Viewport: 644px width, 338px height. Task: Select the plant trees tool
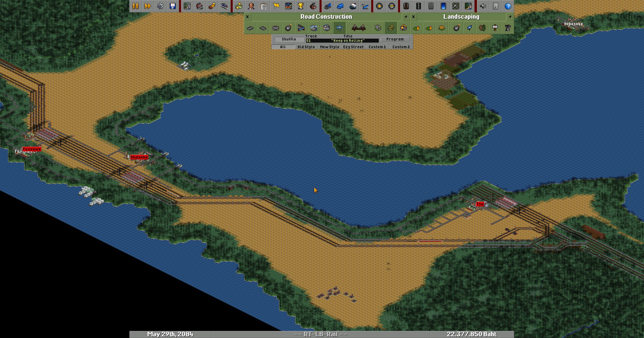(482, 28)
